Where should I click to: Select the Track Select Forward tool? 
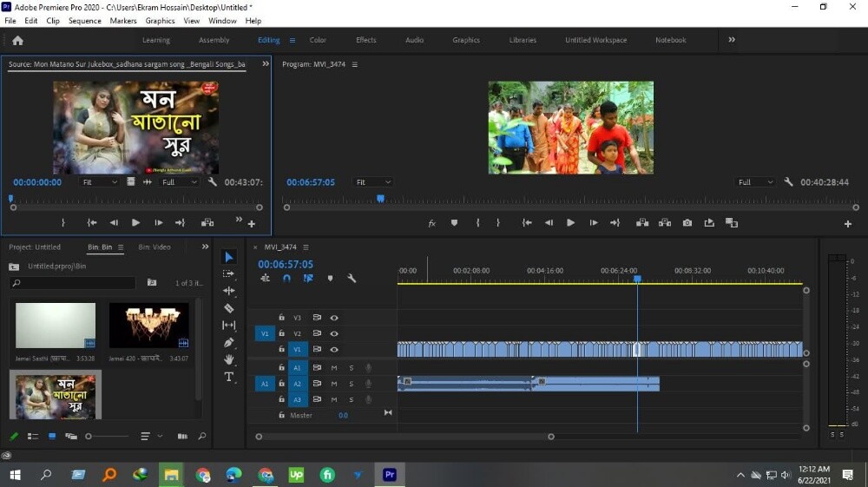(228, 273)
